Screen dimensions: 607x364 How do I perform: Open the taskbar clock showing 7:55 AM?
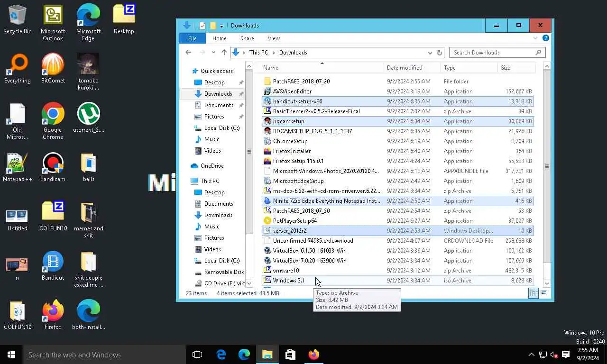point(587,355)
